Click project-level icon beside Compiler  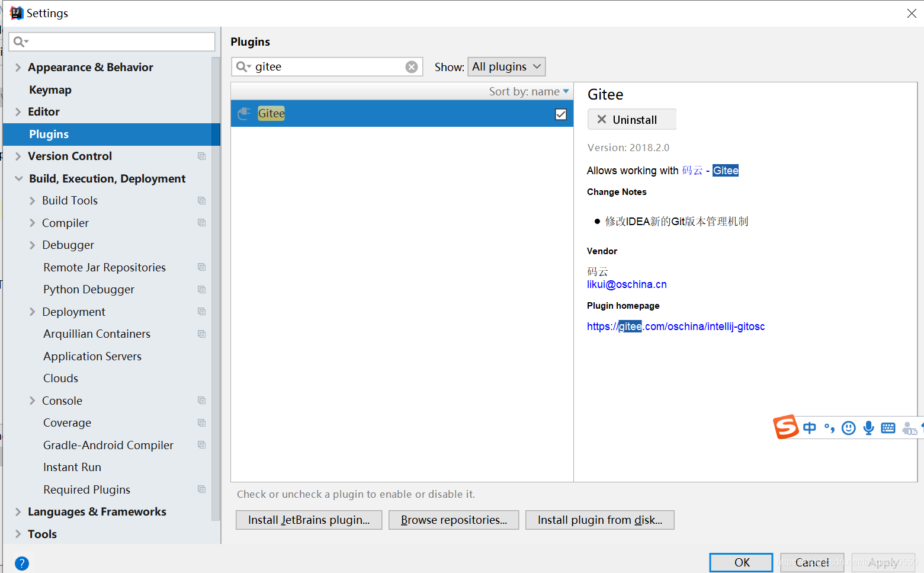point(201,223)
